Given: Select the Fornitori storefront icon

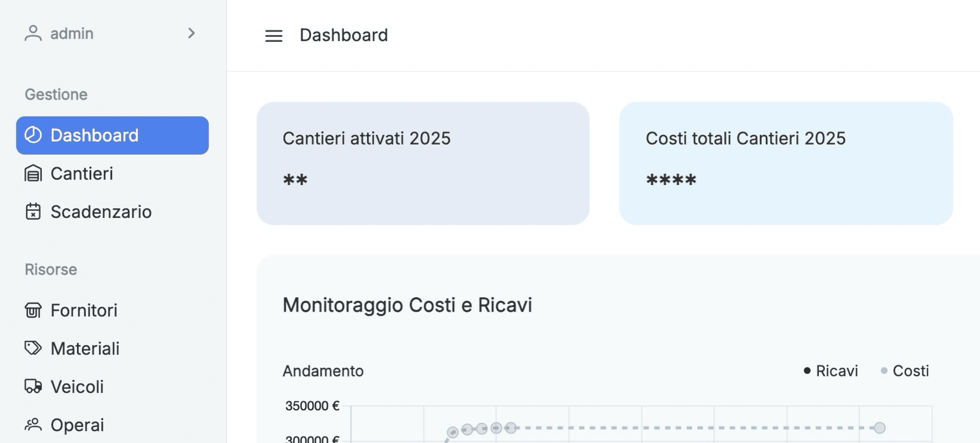Looking at the screenshot, I should pyautogui.click(x=33, y=310).
